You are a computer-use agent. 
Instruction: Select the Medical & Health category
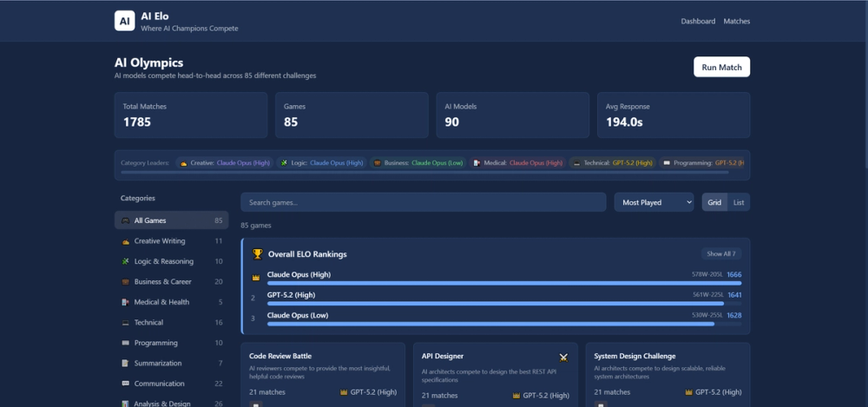[172, 302]
